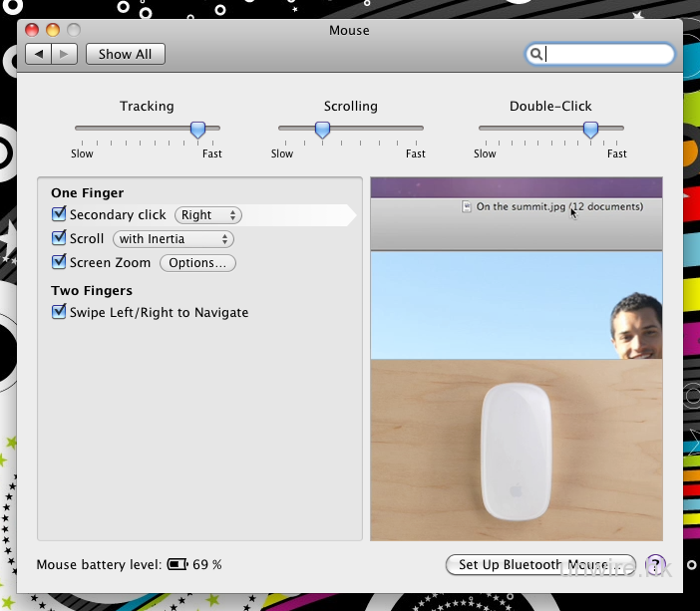Click the search magnifying glass icon
Viewport: 700px width, 611px height.
click(536, 55)
